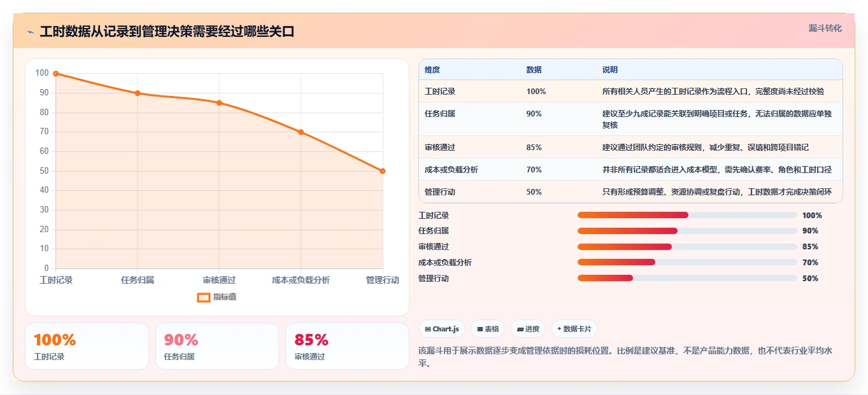This screenshot has width=868, height=395.
Task: Click the 任务归属 x-axis label on chart
Action: point(138,280)
